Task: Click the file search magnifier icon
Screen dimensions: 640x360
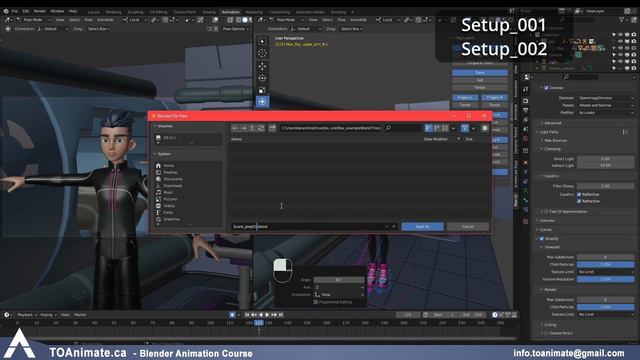Action: 388,128
